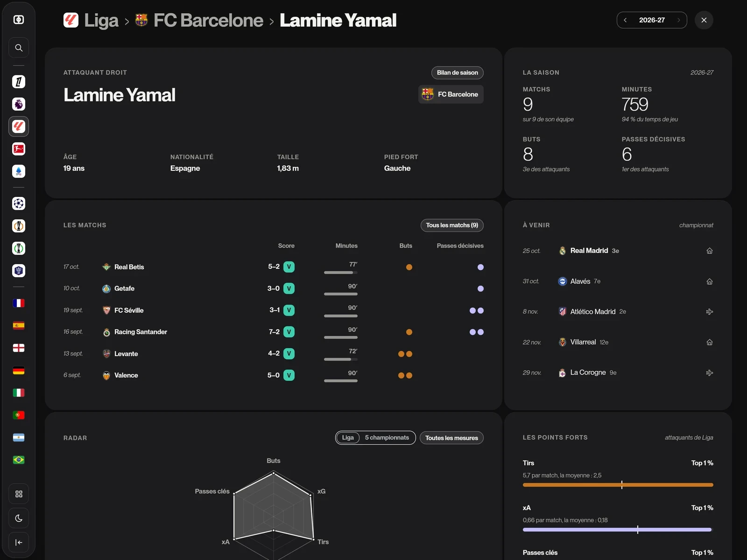
Task: Open the Europa League trophy icon
Action: [19, 226]
